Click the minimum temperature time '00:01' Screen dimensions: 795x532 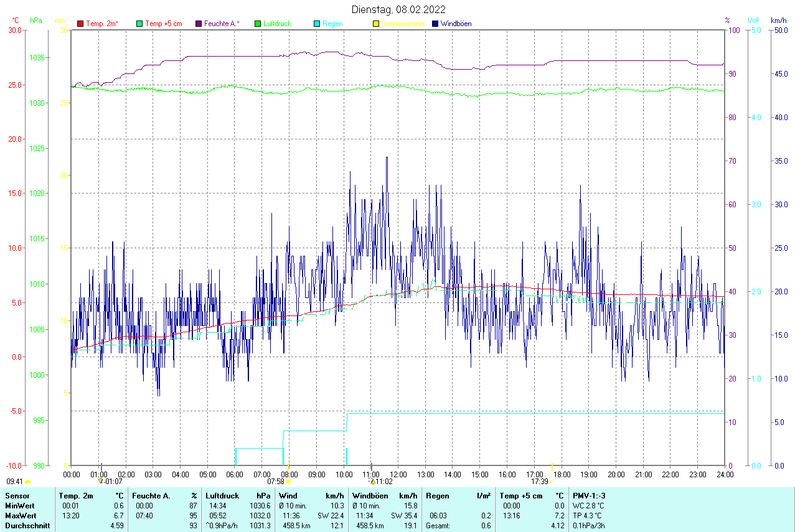(x=71, y=506)
